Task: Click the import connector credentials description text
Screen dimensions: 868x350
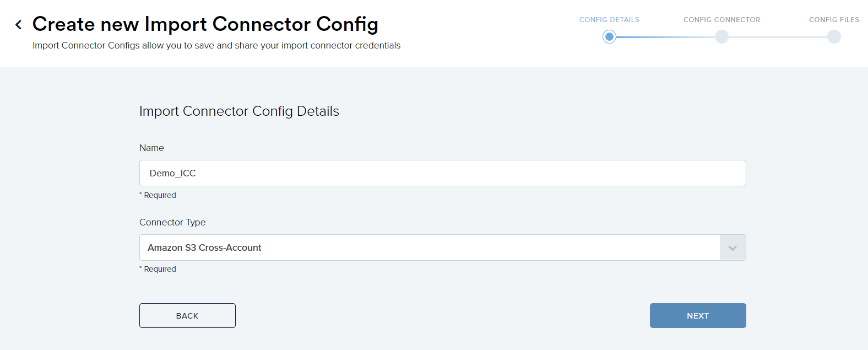Action: (216, 45)
